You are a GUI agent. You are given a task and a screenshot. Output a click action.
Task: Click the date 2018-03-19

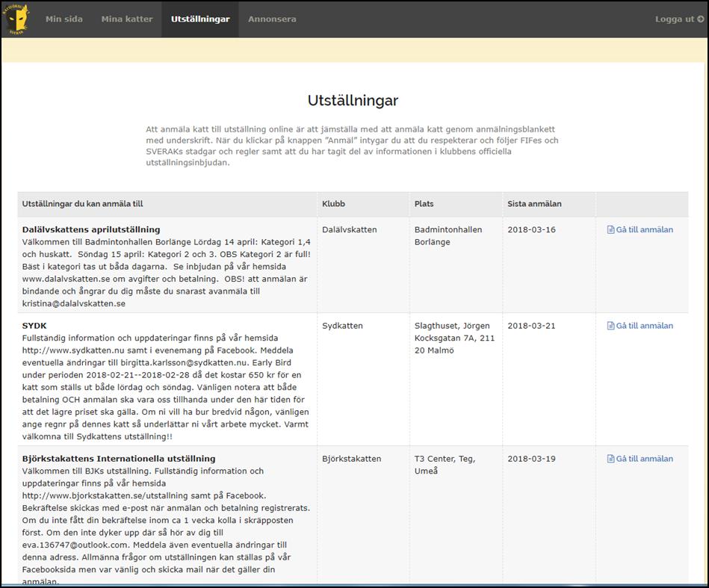tap(532, 459)
